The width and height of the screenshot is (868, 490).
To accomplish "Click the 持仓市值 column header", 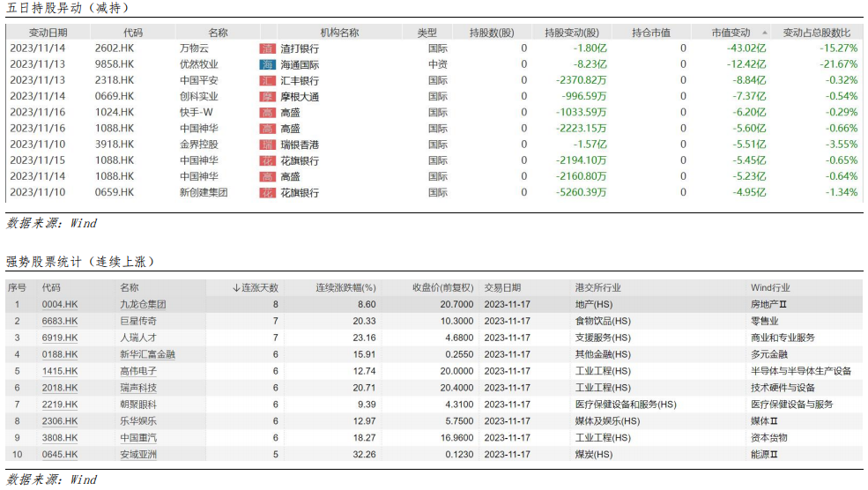I will 651,33.
